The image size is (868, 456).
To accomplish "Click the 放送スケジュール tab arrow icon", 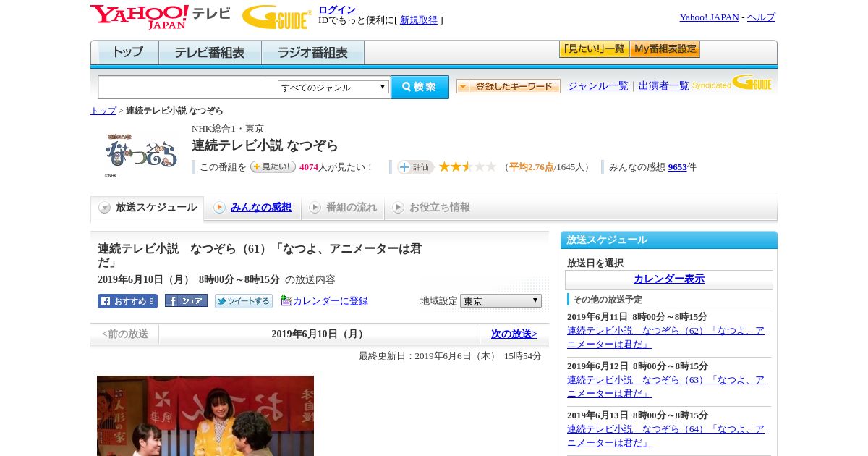I will click(x=105, y=208).
